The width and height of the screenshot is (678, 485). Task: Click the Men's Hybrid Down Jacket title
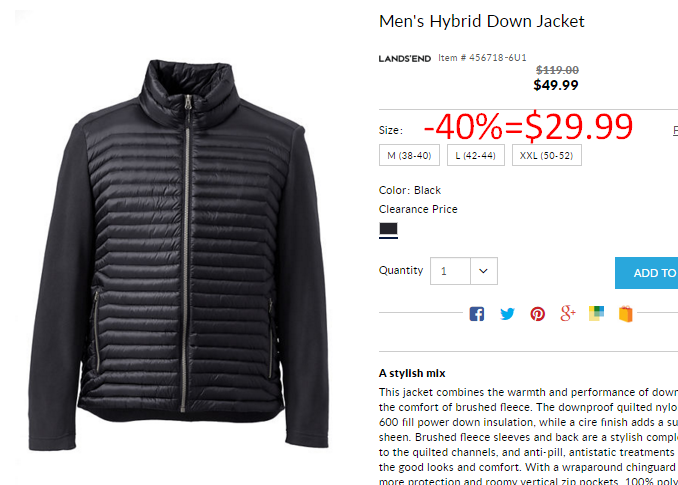[x=482, y=21]
